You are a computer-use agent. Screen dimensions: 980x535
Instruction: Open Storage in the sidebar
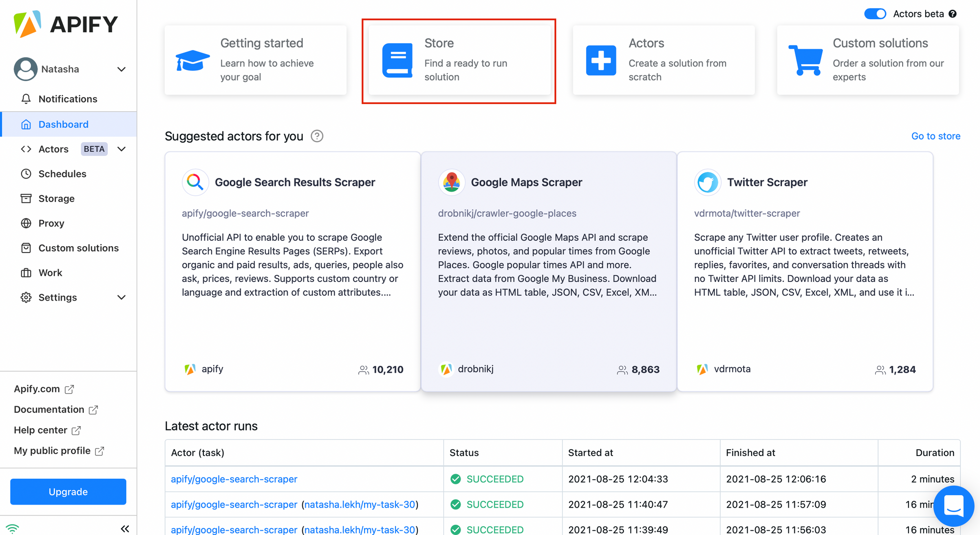[x=56, y=199]
